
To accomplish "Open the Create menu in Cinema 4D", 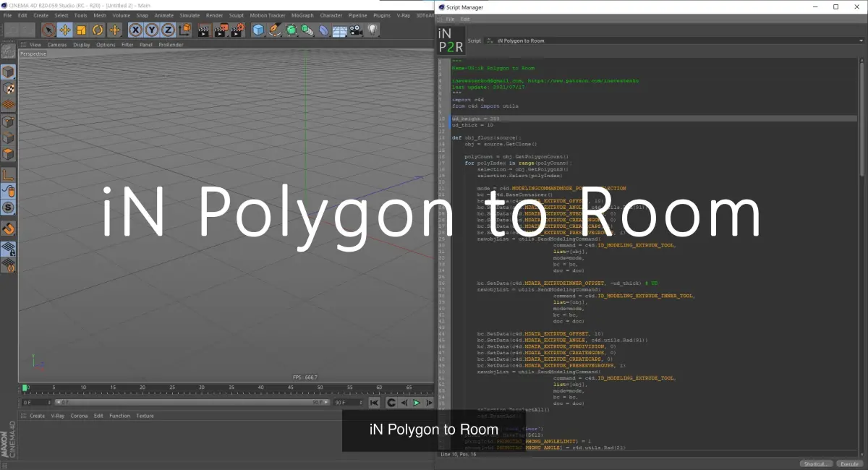I will pyautogui.click(x=41, y=15).
